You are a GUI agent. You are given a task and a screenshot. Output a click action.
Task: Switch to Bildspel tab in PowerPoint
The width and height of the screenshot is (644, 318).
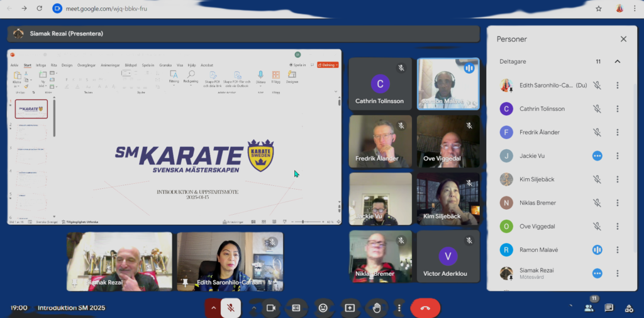[131, 65]
